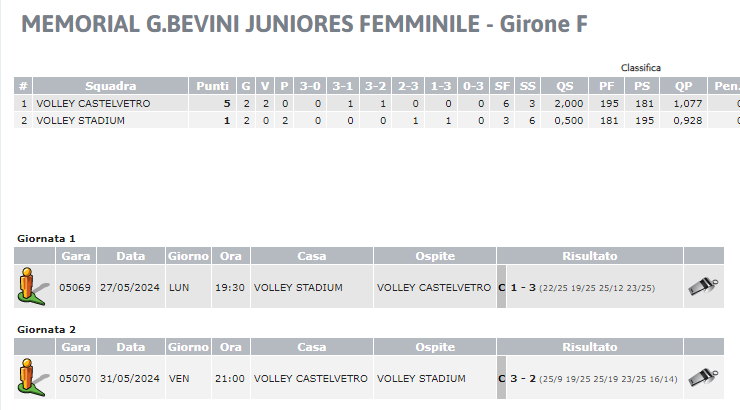Open the referee whistle icon for Giornata 2
Screen dimensions: 740x410
(703, 377)
